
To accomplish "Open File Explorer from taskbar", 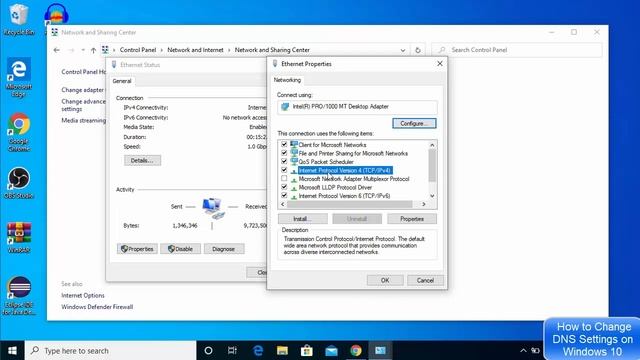I will [x=282, y=351].
